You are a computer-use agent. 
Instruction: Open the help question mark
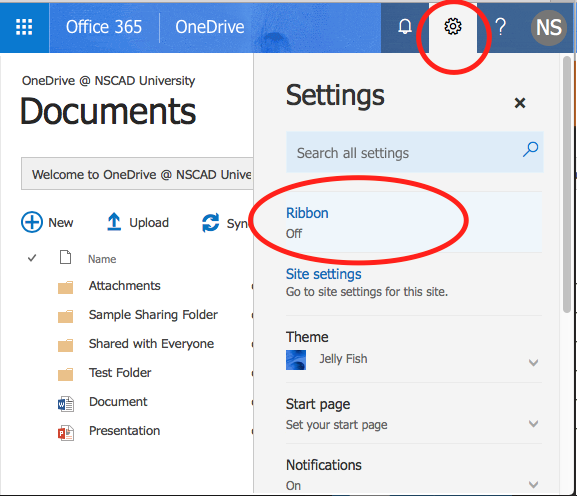tap(500, 27)
